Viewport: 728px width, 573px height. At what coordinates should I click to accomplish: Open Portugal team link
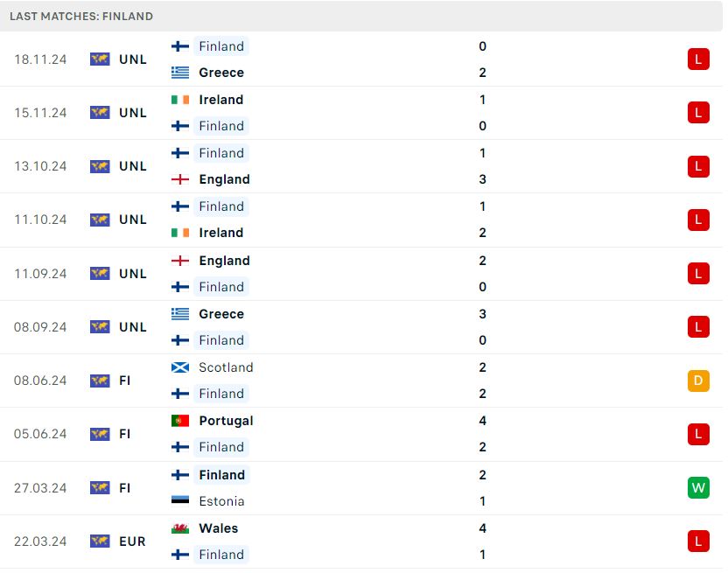[x=226, y=421]
